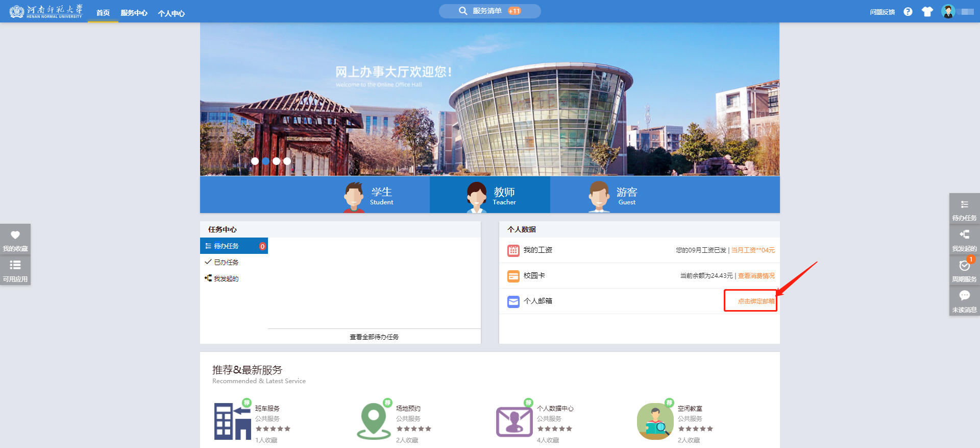Click star rating of 个人数据中心
The image size is (980, 448).
pyautogui.click(x=555, y=429)
